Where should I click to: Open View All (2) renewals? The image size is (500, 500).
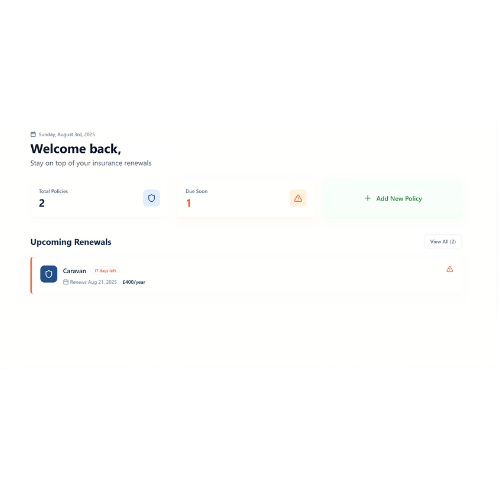click(443, 242)
